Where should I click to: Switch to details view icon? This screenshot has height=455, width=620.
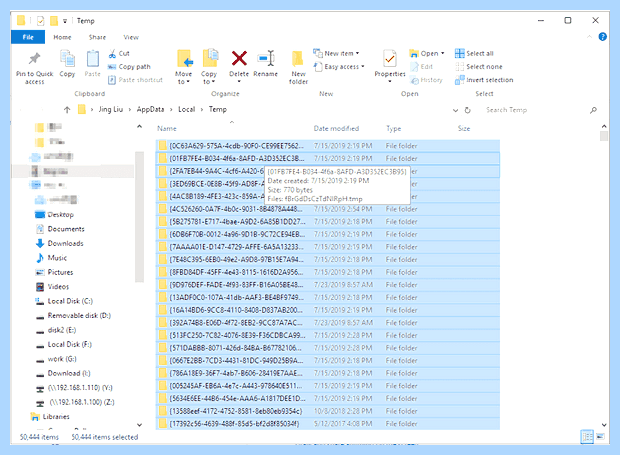tap(587, 437)
